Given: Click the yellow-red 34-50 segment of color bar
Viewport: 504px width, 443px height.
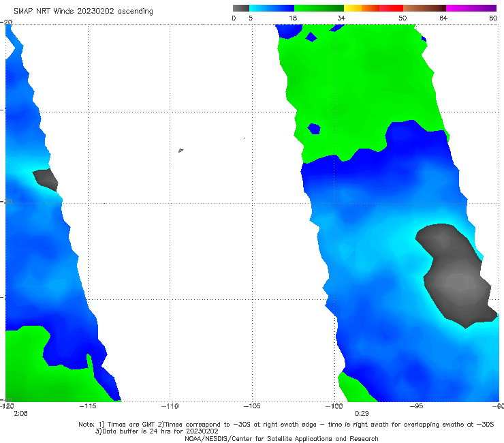Looking at the screenshot, I should [373, 8].
